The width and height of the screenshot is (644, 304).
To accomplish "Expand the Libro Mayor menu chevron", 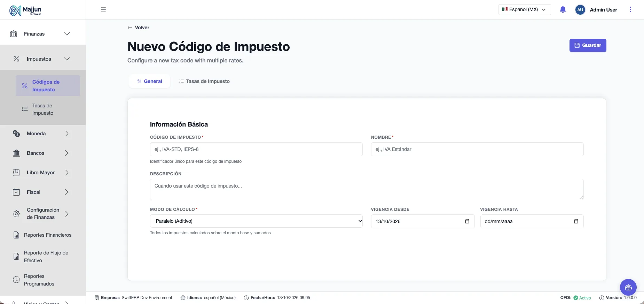I will click(67, 173).
